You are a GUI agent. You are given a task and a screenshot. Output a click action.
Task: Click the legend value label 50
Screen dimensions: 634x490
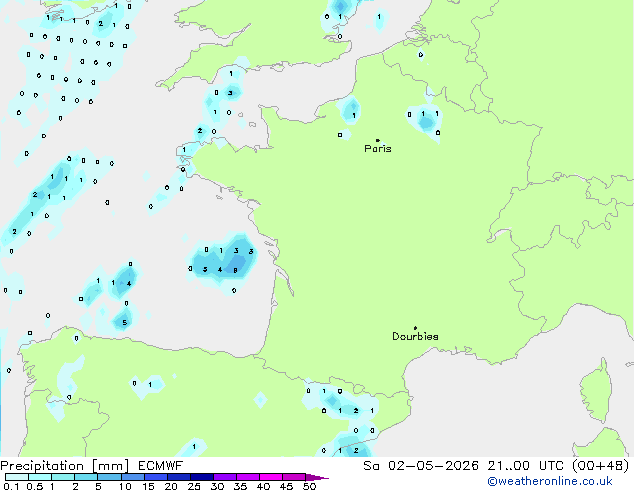coord(309,486)
